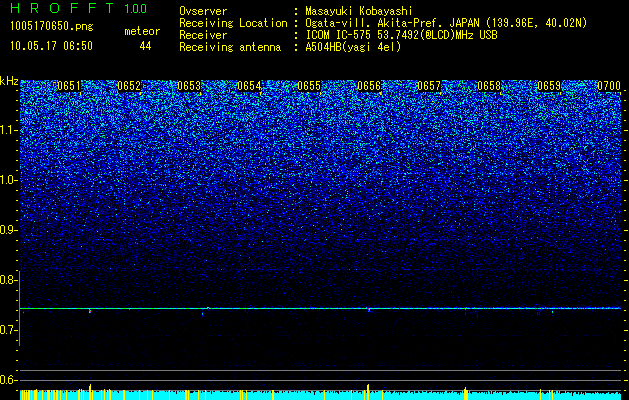The width and height of the screenshot is (629, 400).
Task: Click the 0700 time marker
Action: click(x=609, y=86)
